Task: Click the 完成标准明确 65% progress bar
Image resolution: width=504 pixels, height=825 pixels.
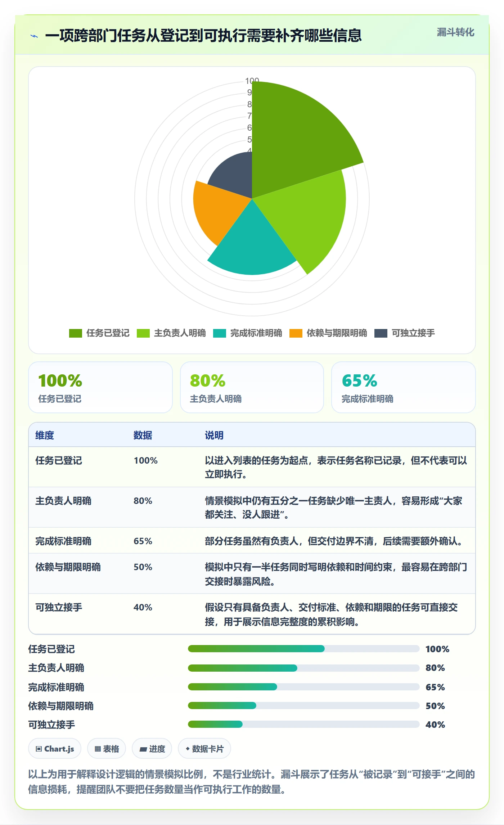Action: pos(304,687)
